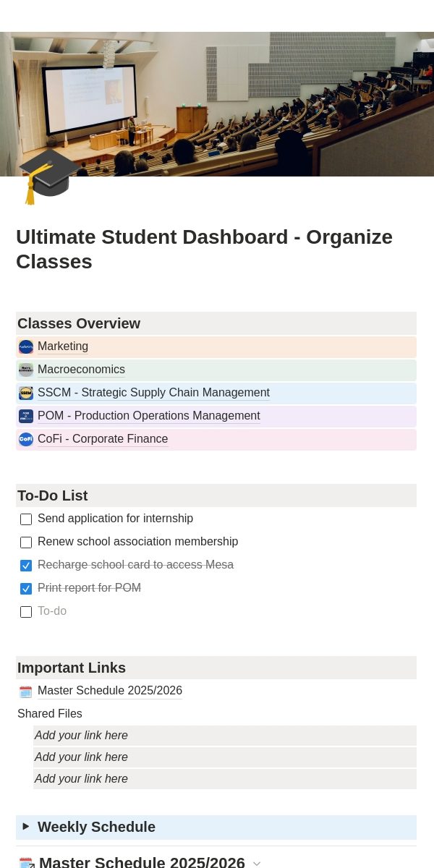Expand the Weekly Schedule toggle
The height and width of the screenshot is (868, 434).
coord(26,826)
